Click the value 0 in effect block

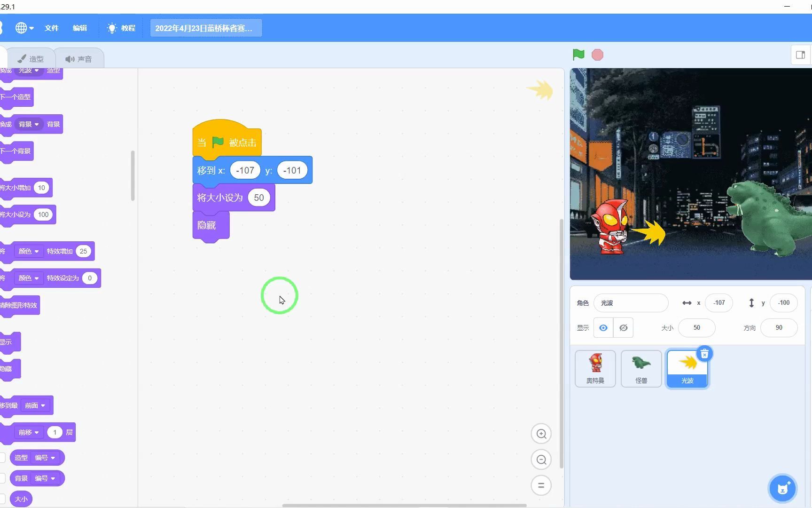[90, 278]
